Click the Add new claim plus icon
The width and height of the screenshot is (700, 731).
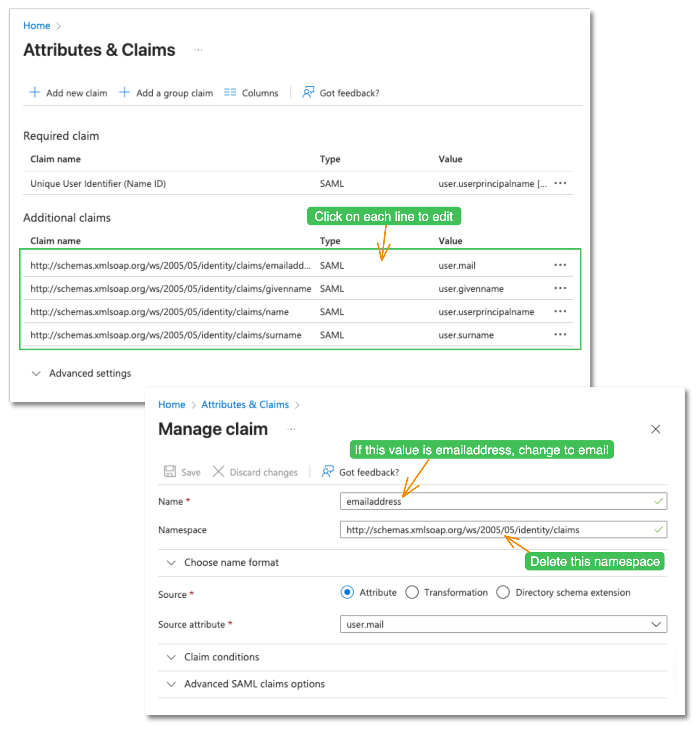[x=35, y=93]
